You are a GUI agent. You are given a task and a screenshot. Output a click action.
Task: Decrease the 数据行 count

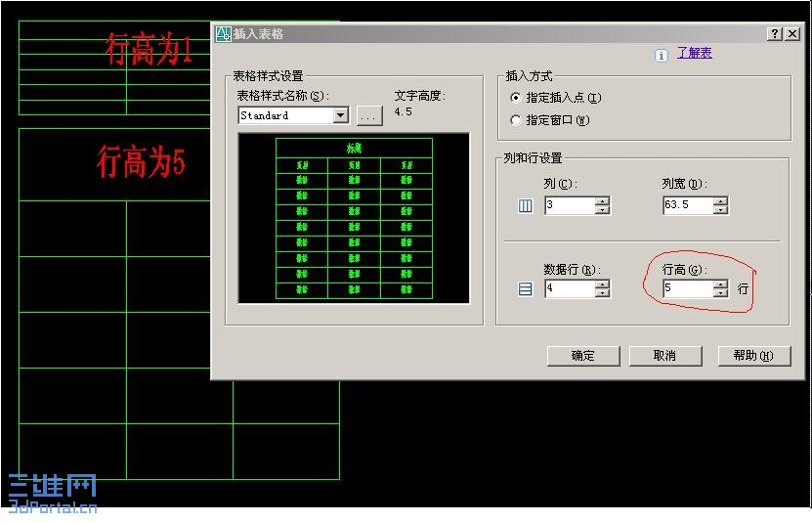pos(602,293)
